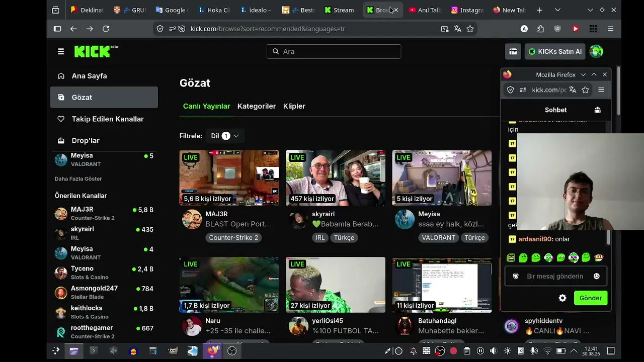The image size is (644, 362).
Task: Go to Ana Sayfa in sidebar
Action: [104, 76]
